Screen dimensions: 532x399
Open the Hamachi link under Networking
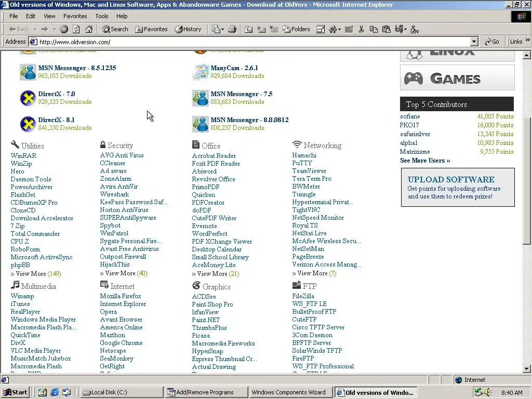(304, 155)
